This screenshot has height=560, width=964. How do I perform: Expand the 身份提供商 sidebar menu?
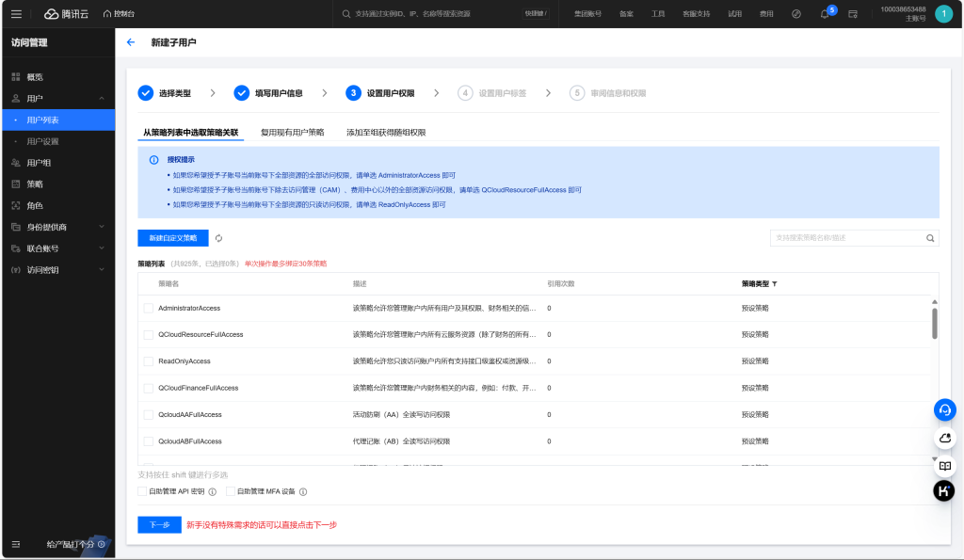coord(102,227)
